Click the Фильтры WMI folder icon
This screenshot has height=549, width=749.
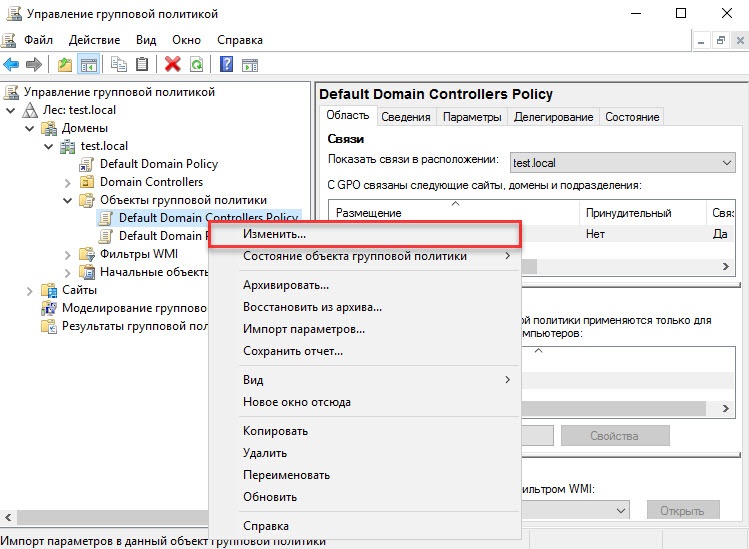(87, 254)
